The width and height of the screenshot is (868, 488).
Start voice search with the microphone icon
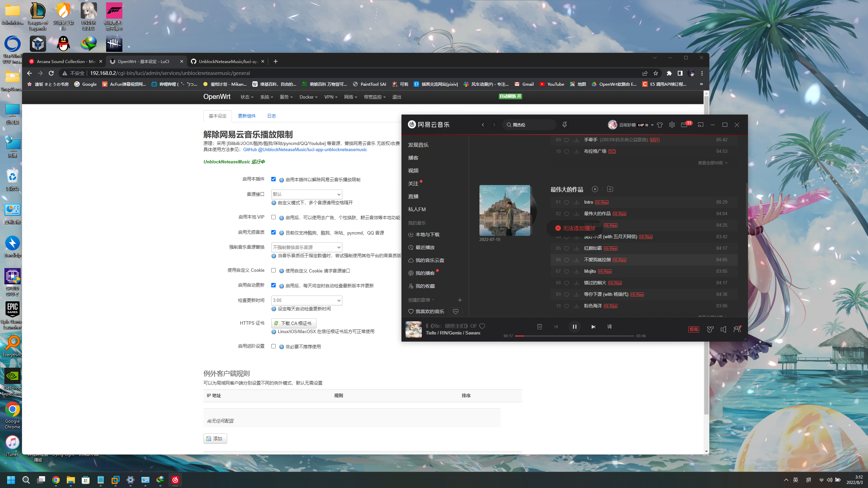[x=564, y=124]
